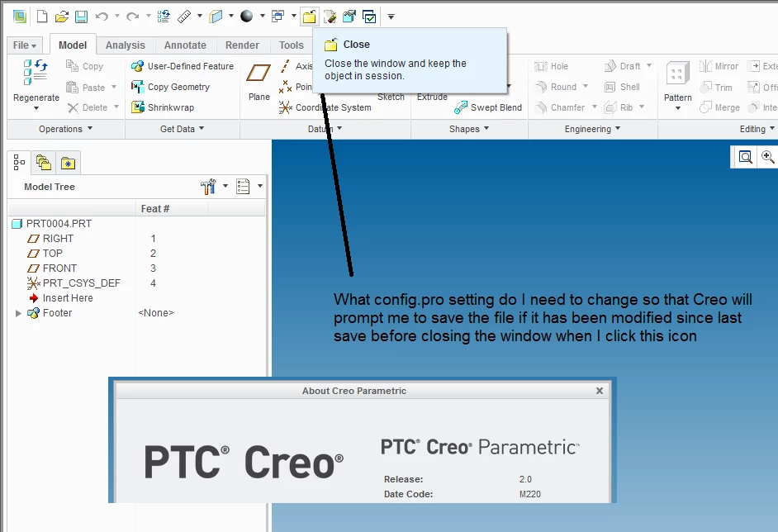Image resolution: width=778 pixels, height=532 pixels.
Task: Click the gray sphere appearance icon
Action: [247, 17]
